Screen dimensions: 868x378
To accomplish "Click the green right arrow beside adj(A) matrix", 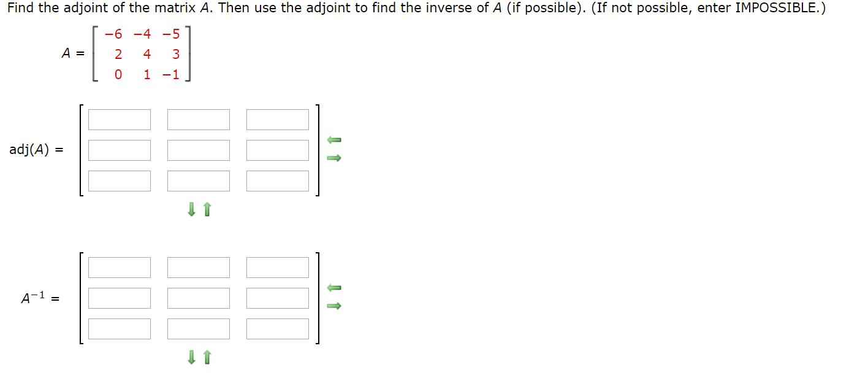I will pos(334,158).
